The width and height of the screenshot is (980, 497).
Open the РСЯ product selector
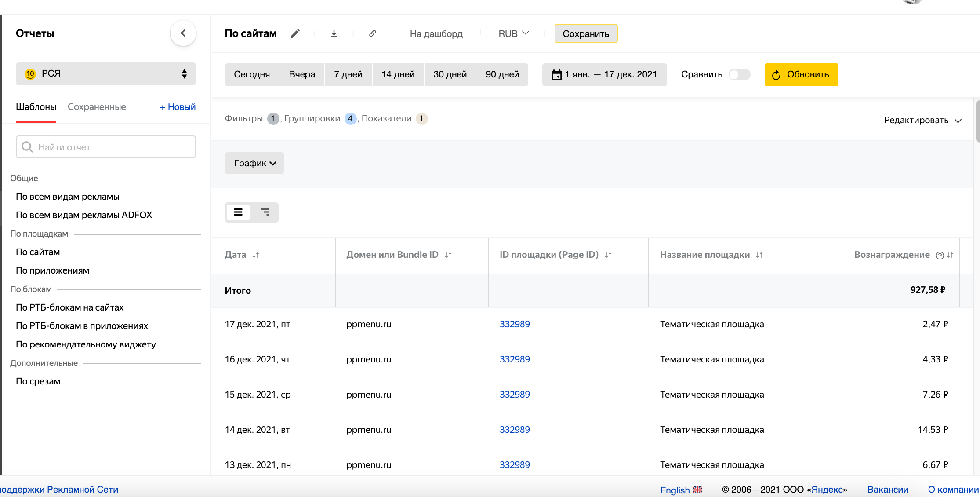[x=106, y=74]
